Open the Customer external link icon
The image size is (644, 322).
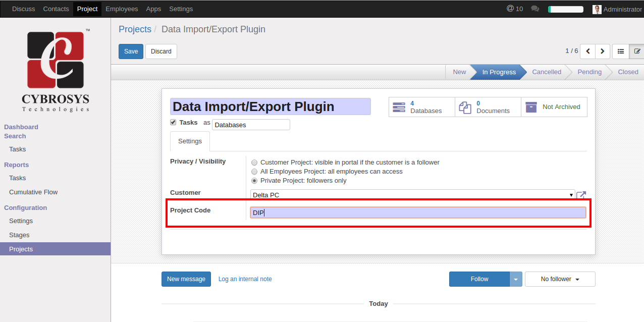[581, 195]
